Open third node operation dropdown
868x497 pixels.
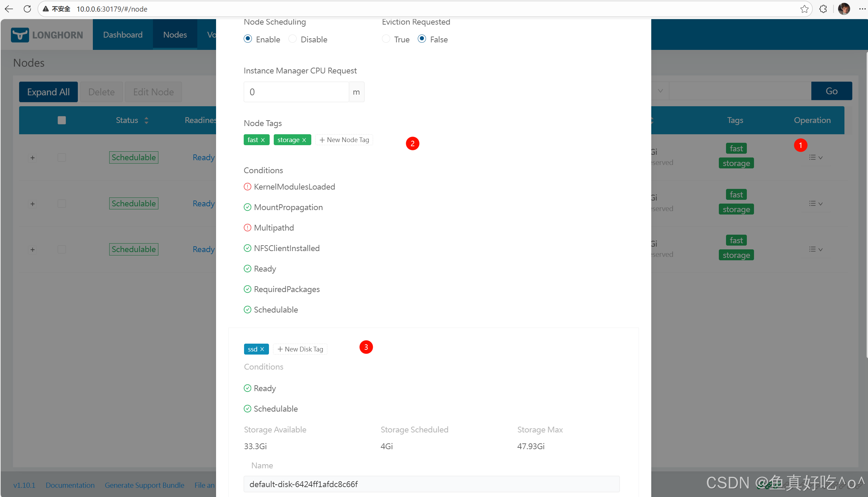tap(815, 249)
